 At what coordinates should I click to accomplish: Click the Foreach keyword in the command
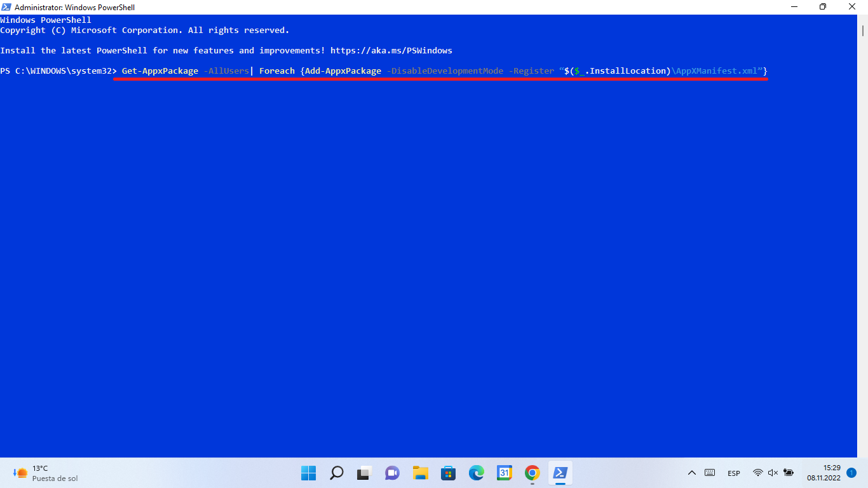(277, 71)
